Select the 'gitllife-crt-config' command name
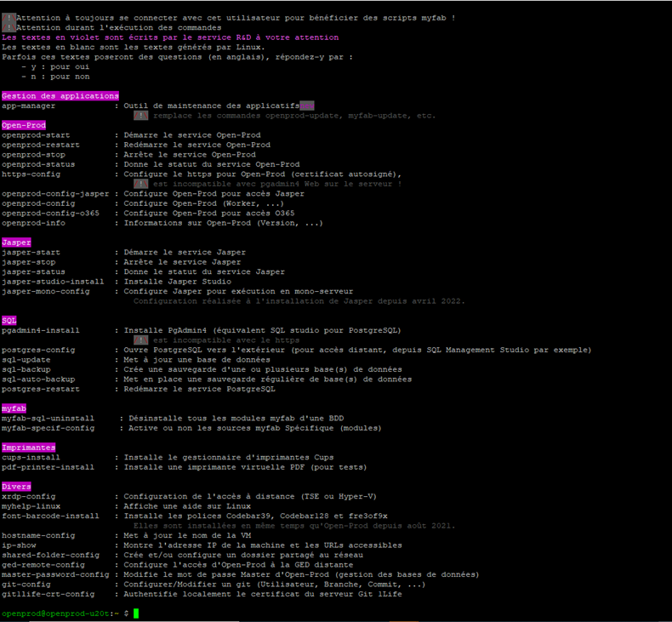 click(48, 595)
